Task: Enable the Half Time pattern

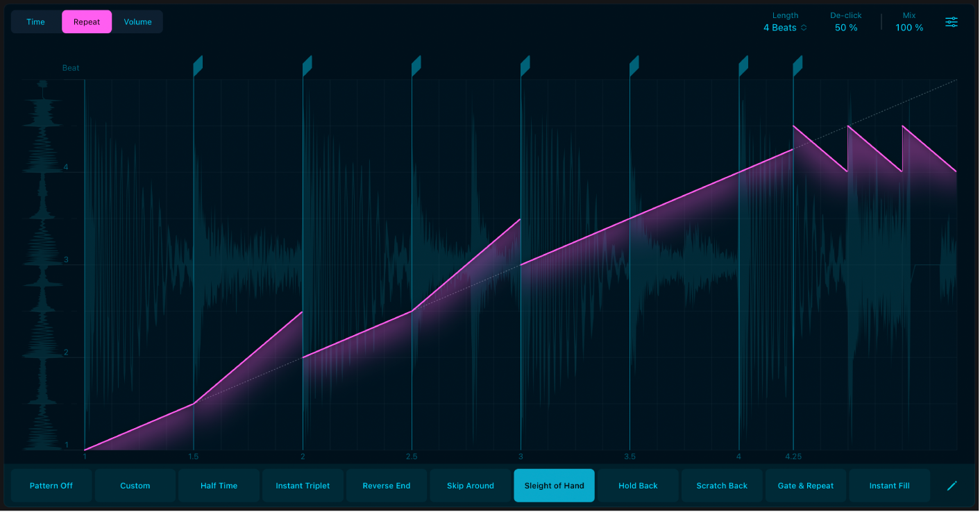Action: [x=219, y=485]
